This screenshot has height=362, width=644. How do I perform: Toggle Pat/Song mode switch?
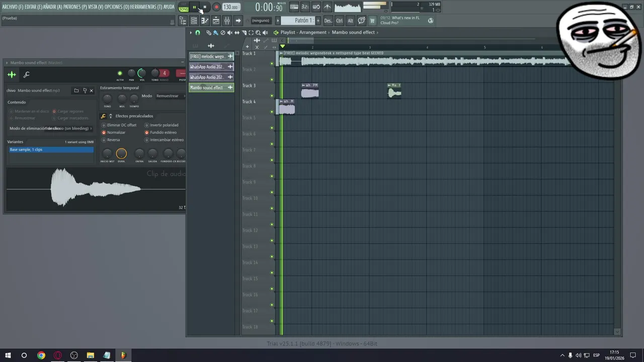[x=184, y=7]
